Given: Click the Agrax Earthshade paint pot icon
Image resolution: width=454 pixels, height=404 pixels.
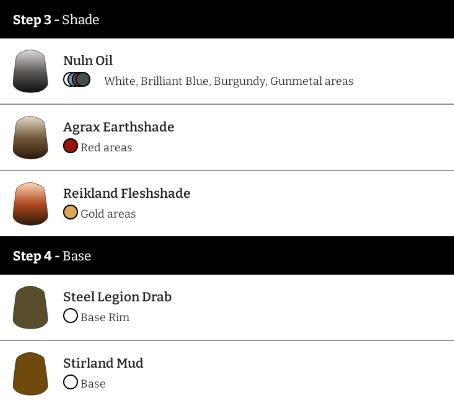Looking at the screenshot, I should (30, 137).
